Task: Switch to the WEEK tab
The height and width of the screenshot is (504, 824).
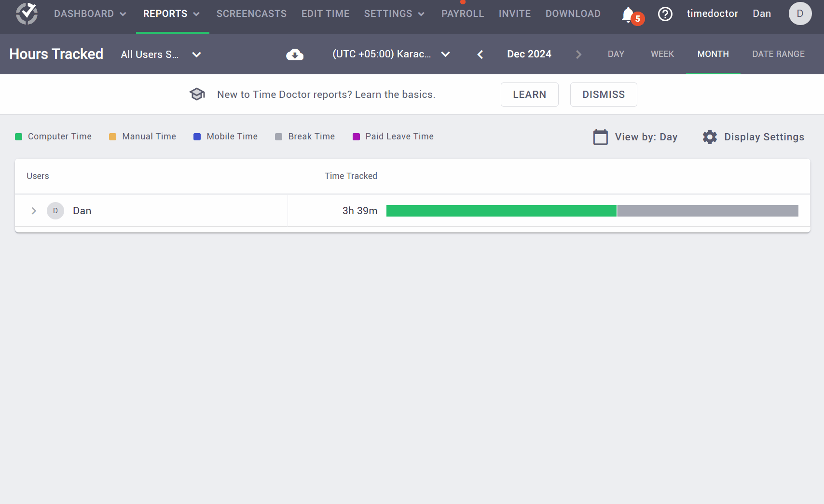Action: click(662, 54)
